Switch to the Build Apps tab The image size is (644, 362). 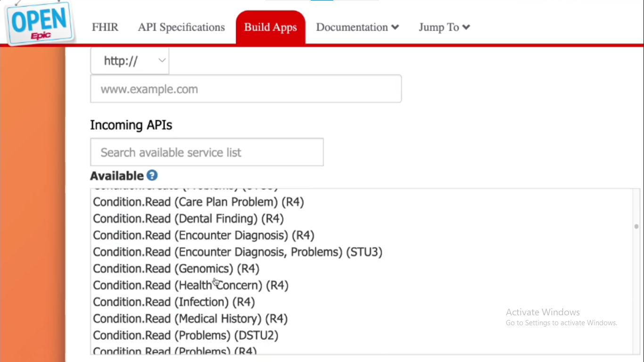point(271,27)
